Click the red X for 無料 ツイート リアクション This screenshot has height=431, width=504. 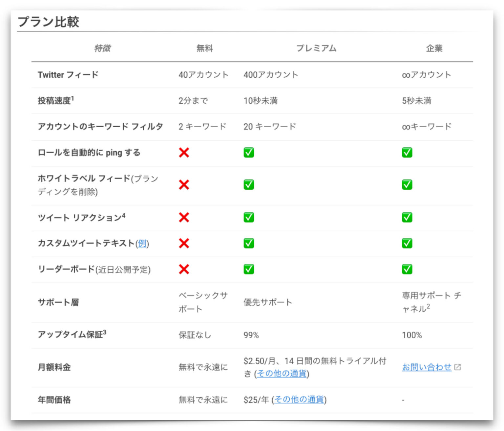(x=184, y=217)
